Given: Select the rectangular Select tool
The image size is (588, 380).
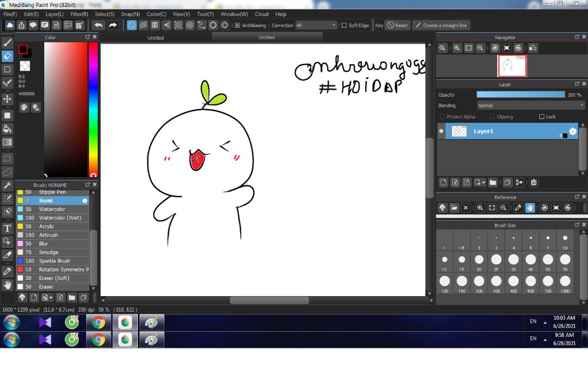Looking at the screenshot, I should [7, 159].
